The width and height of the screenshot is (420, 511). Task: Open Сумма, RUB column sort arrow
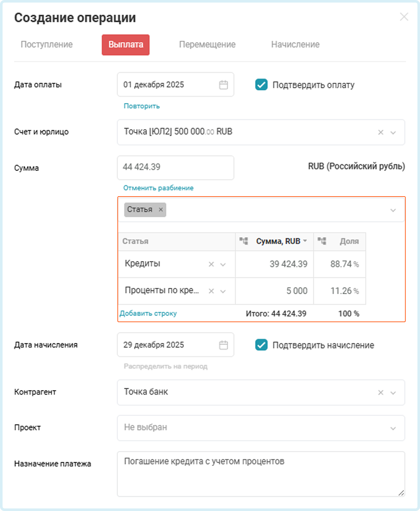tap(305, 241)
